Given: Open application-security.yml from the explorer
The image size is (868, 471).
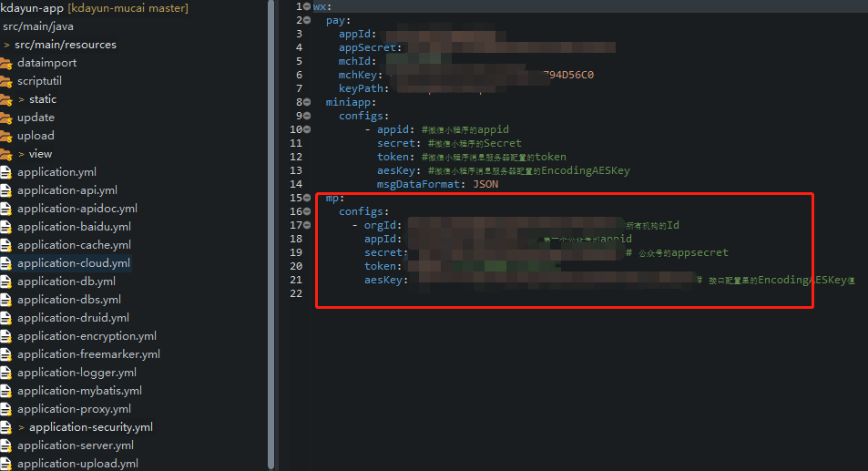Looking at the screenshot, I should click(90, 427).
